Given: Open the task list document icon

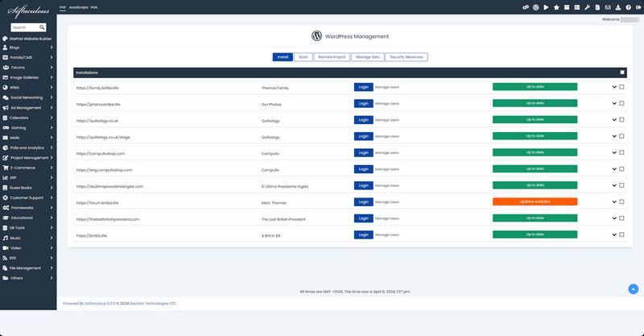Looking at the screenshot, I should tap(597, 7).
